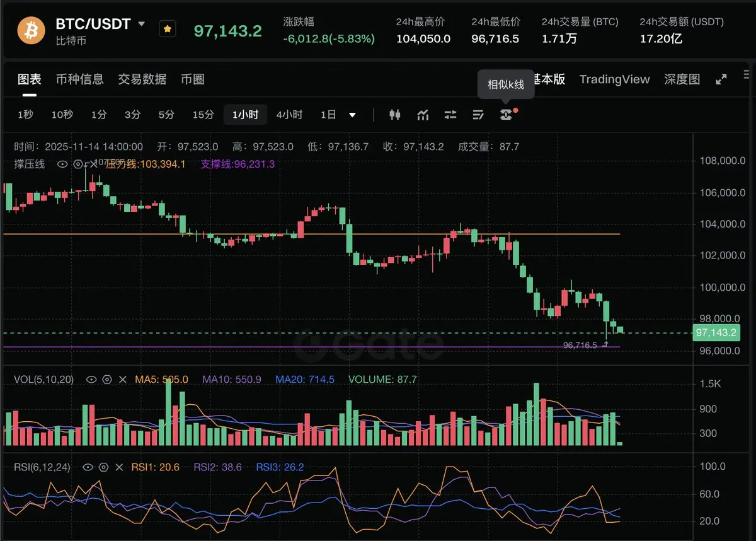The image size is (756, 541).
Task: Click the drawing tools list-pencil icon
Action: tap(478, 115)
